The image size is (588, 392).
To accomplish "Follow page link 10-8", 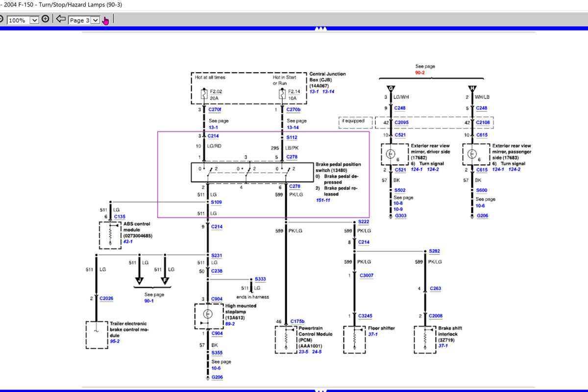I will pyautogui.click(x=399, y=203).
